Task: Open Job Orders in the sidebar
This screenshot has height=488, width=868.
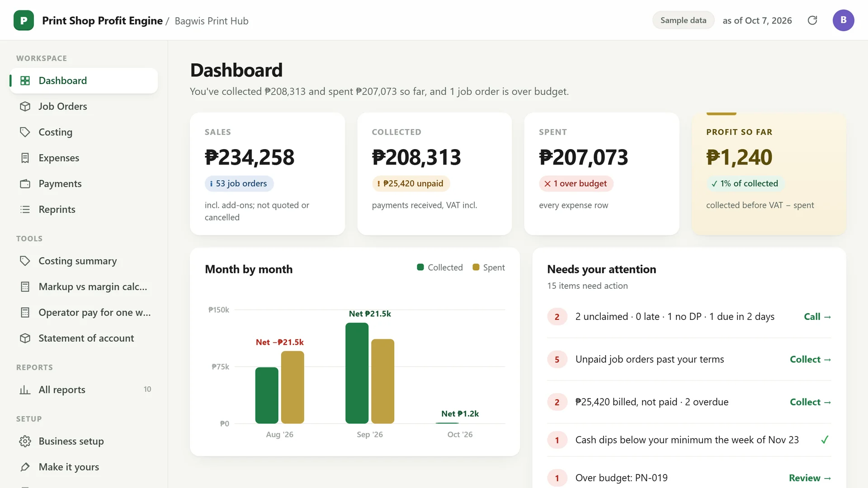Action: (84, 106)
